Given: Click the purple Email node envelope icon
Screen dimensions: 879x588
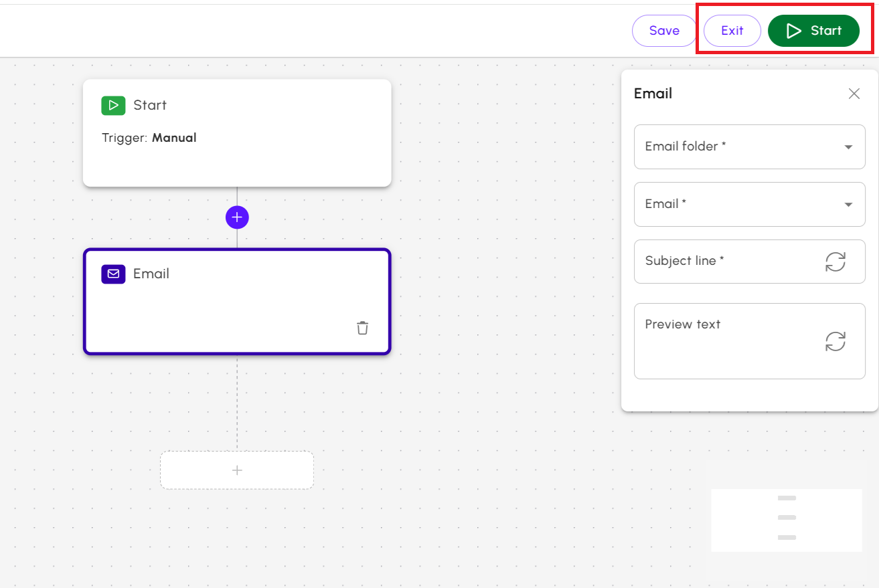Looking at the screenshot, I should [113, 274].
